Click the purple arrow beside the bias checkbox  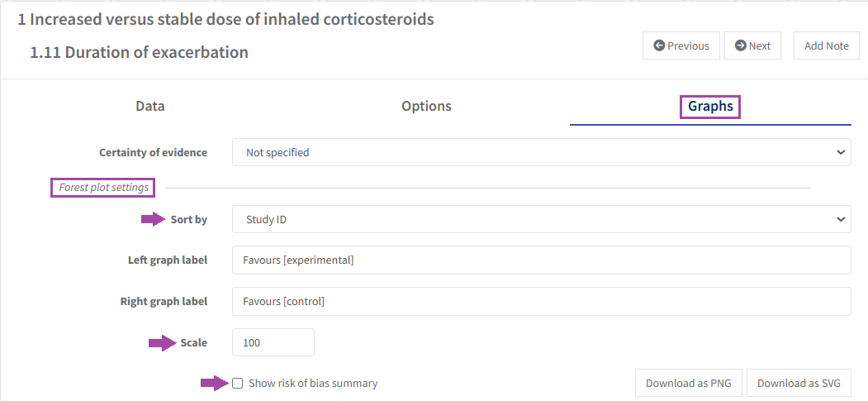pos(214,383)
